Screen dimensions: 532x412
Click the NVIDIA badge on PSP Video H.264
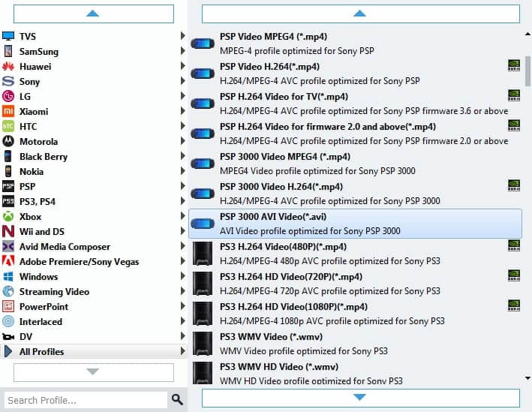click(x=513, y=65)
